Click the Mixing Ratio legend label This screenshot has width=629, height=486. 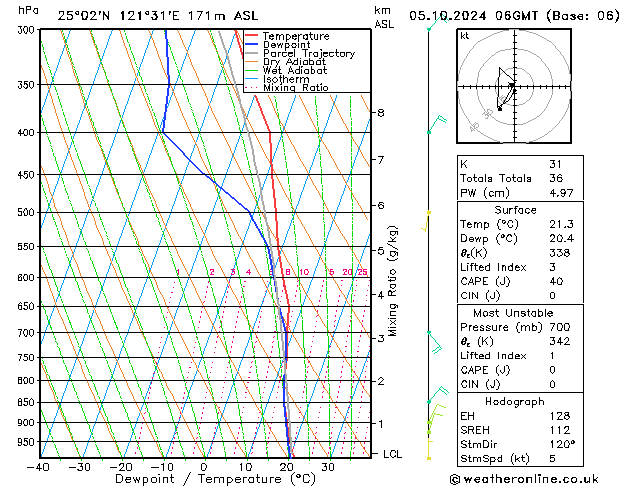point(296,88)
